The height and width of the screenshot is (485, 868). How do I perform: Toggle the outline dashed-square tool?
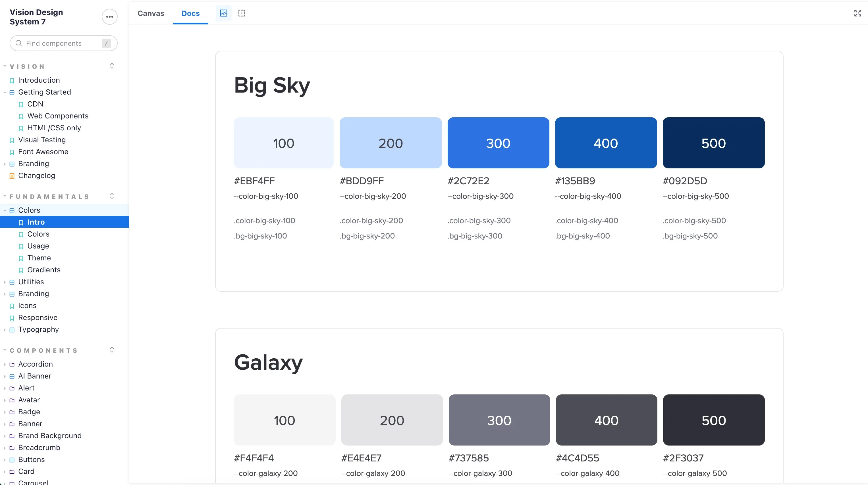click(242, 13)
